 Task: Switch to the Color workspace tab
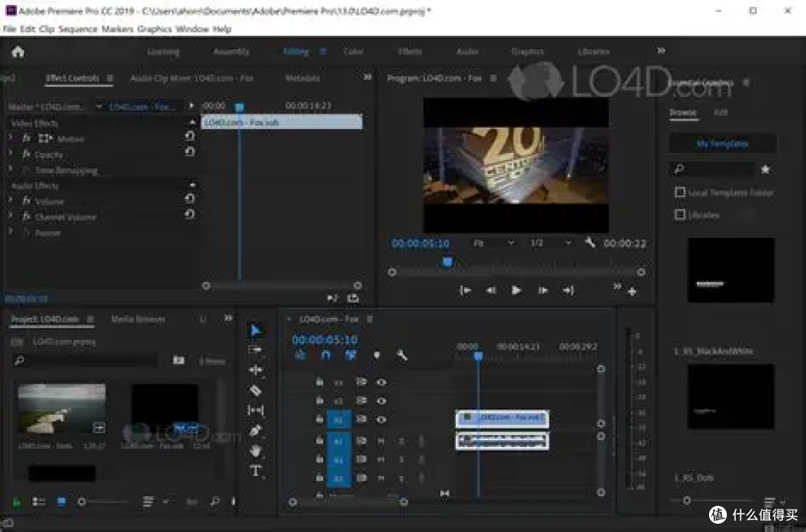click(x=353, y=51)
